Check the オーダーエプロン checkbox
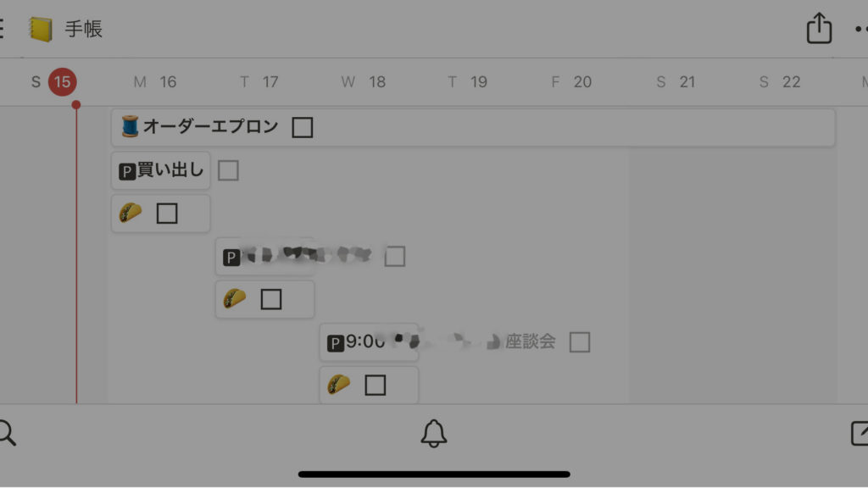Viewport: 868px width, 488px height. 303,127
